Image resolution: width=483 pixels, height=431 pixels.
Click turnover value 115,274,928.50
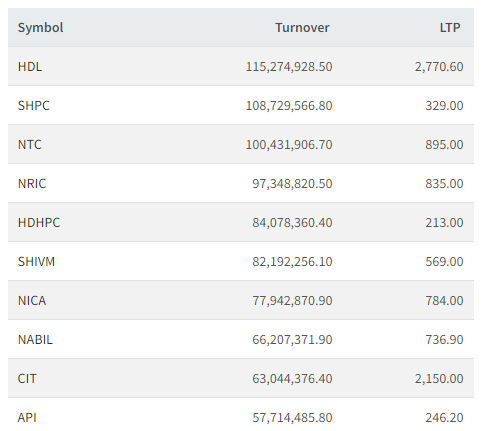pyautogui.click(x=289, y=67)
